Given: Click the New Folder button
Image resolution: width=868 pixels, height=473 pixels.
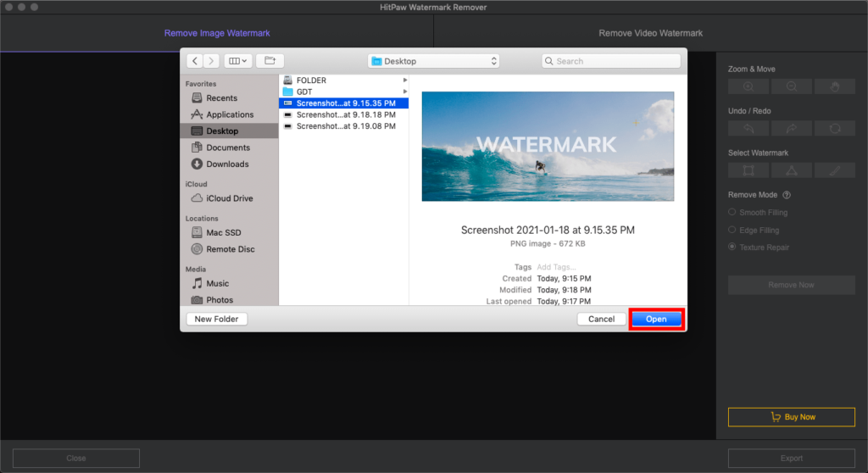Looking at the screenshot, I should 216,319.
